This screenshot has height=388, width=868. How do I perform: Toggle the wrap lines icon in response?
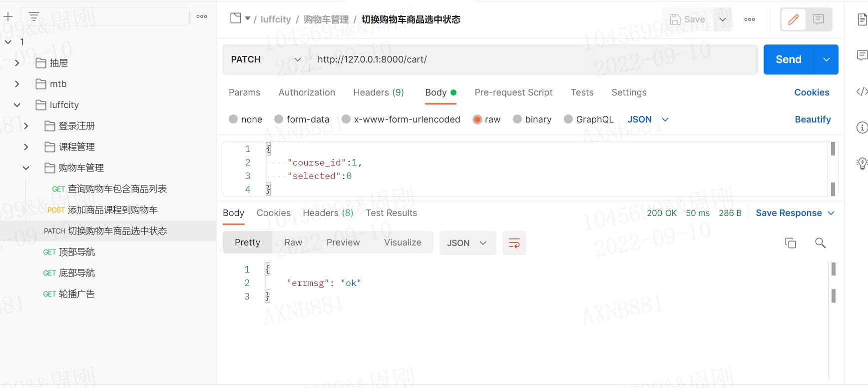tap(514, 243)
